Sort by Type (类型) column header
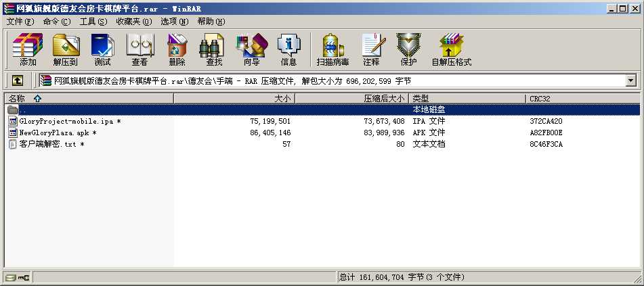 [467, 99]
